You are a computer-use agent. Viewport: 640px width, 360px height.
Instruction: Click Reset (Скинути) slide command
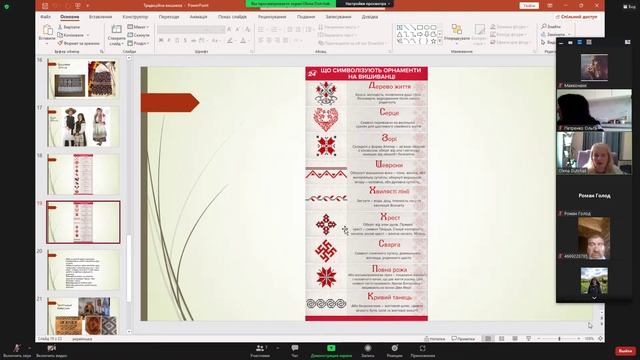[x=138, y=35]
